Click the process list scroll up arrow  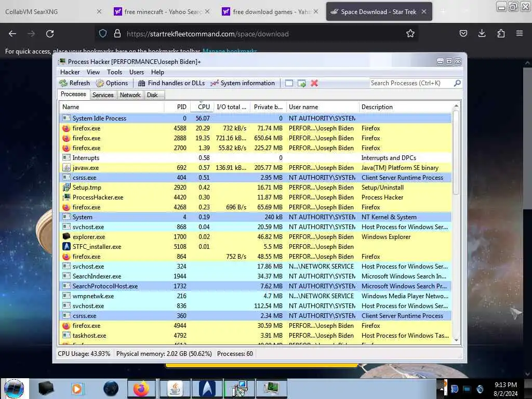(x=456, y=106)
